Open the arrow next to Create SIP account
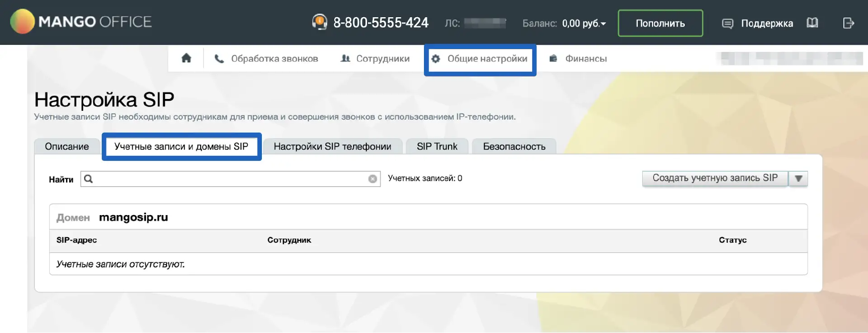This screenshot has width=868, height=333. pyautogui.click(x=798, y=178)
